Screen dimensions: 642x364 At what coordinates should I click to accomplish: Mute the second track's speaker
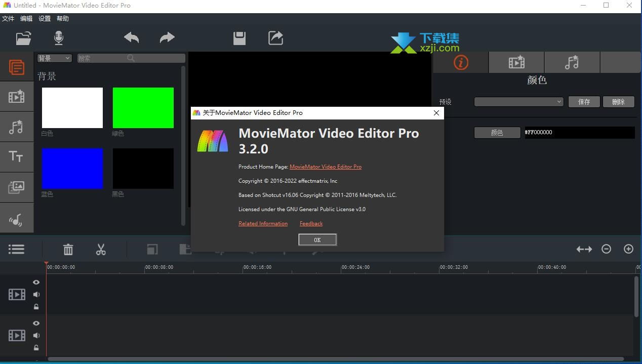coord(36,335)
